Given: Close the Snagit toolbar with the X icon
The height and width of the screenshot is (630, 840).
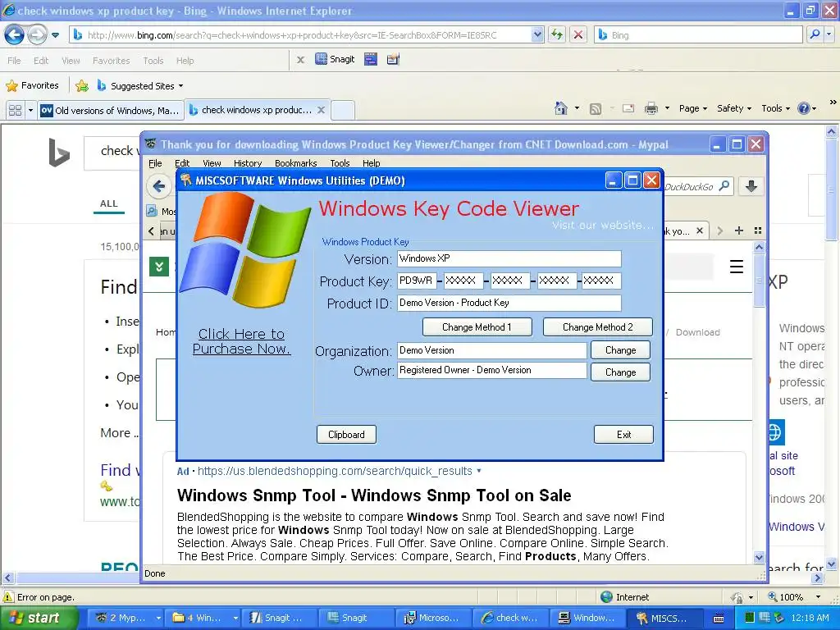Looking at the screenshot, I should pos(300,60).
